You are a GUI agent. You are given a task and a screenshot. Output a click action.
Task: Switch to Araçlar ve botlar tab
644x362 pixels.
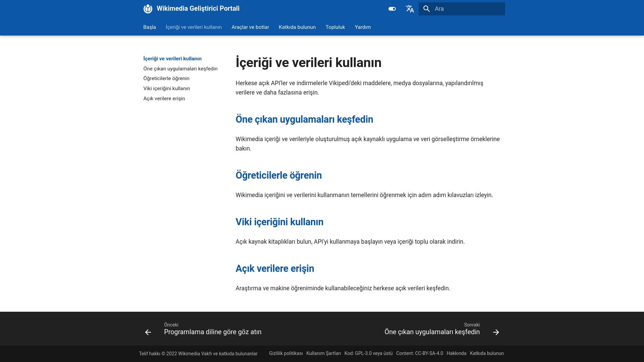click(250, 27)
